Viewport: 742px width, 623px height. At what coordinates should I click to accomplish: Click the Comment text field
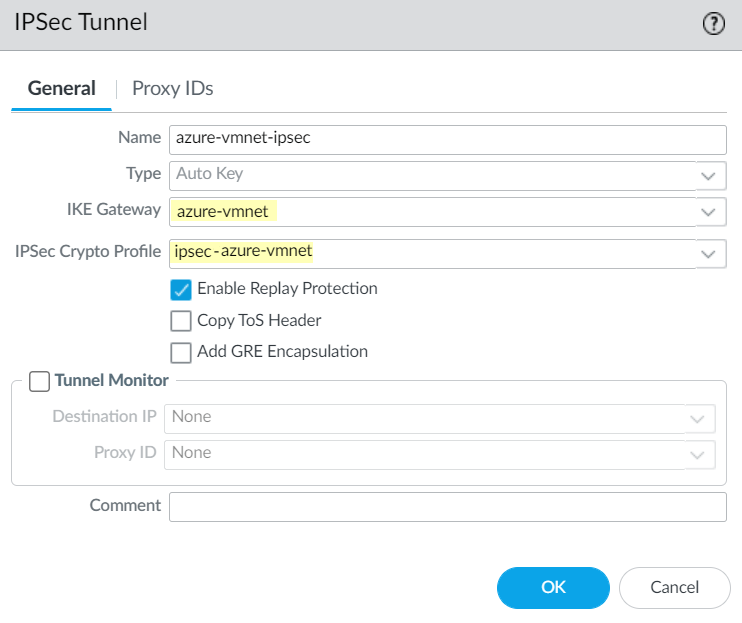pyautogui.click(x=447, y=507)
